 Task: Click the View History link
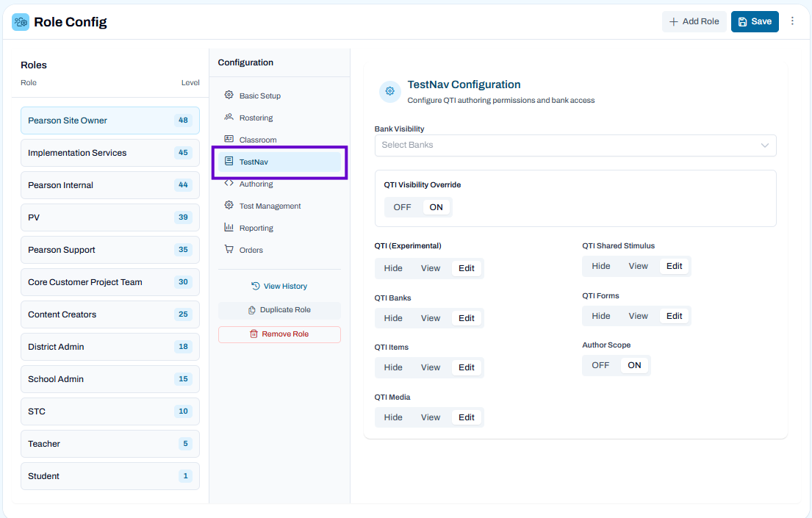click(280, 286)
